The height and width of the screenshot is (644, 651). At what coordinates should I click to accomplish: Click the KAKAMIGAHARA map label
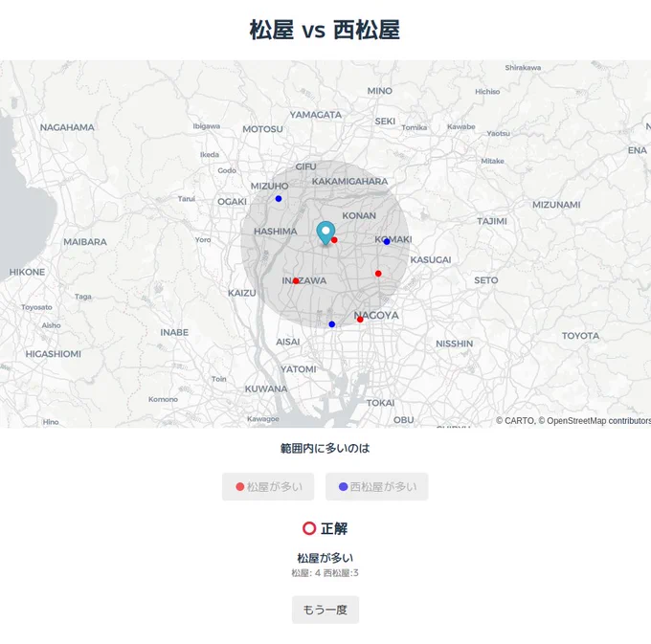pos(350,181)
